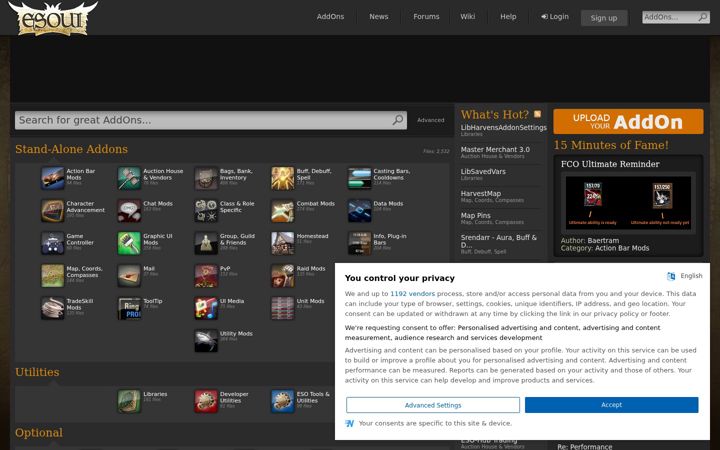Open the Mail category icon

point(129,276)
